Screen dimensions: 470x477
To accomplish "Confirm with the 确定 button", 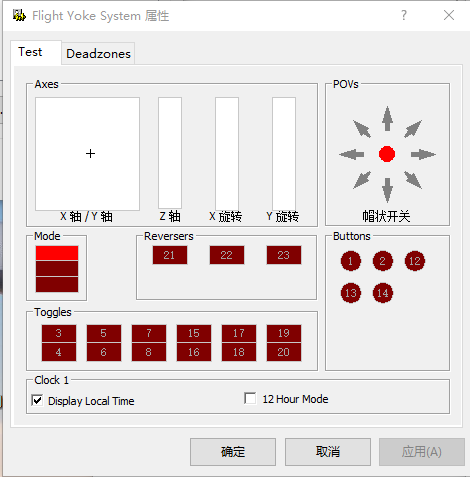I will (233, 452).
